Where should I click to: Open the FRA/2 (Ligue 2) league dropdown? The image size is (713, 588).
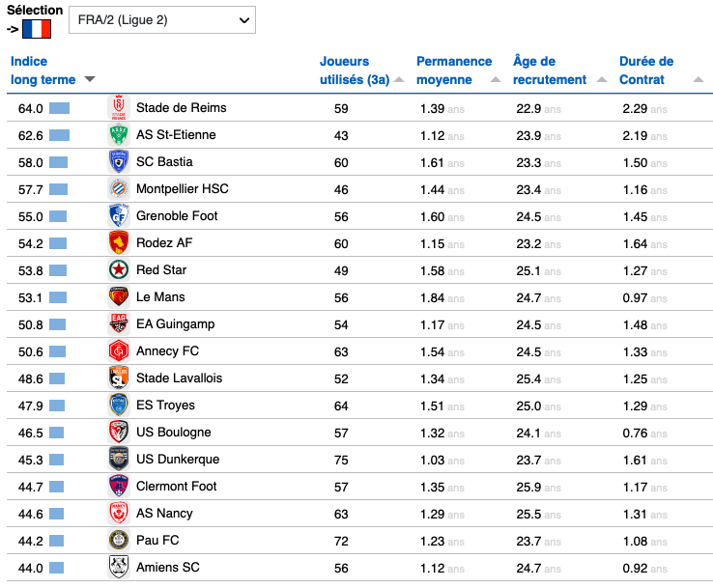point(162,19)
